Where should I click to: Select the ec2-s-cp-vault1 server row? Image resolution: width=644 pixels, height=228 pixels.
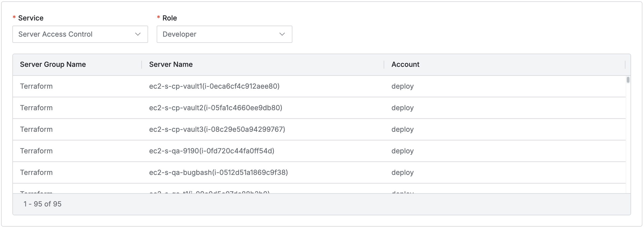pos(214,86)
